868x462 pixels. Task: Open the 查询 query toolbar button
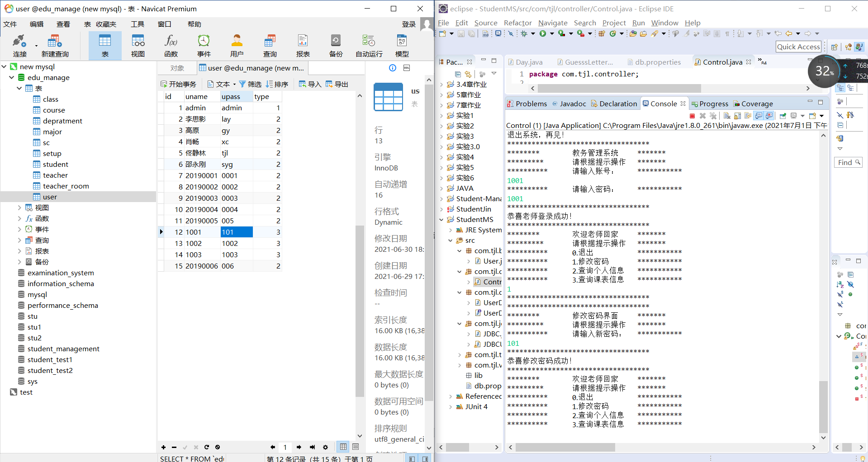point(270,46)
